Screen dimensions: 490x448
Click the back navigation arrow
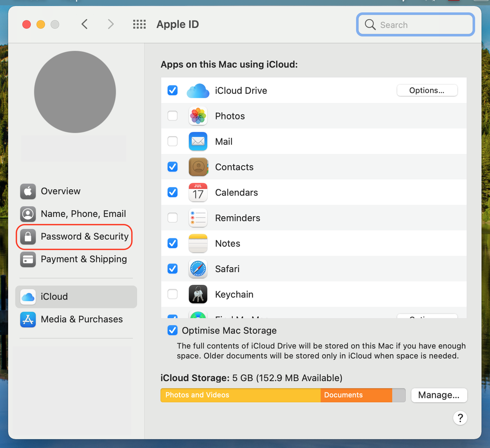85,24
